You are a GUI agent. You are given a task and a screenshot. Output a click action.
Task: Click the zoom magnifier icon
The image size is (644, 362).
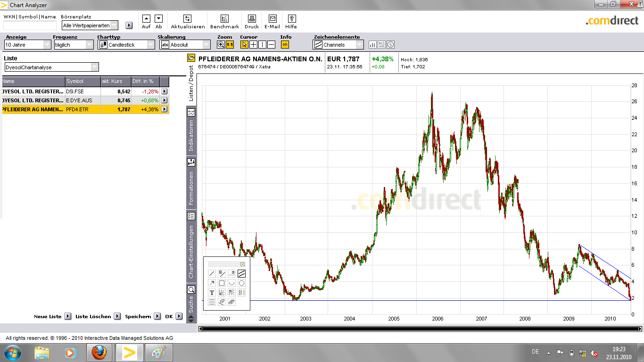point(221,45)
